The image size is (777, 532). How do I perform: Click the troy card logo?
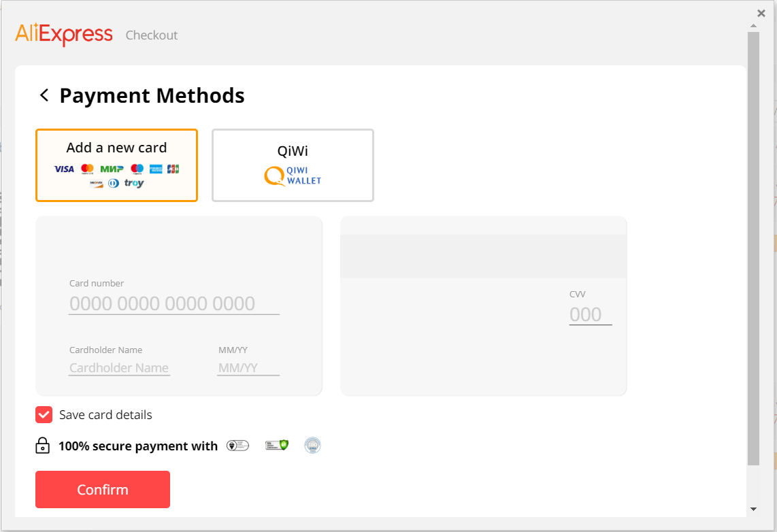pyautogui.click(x=134, y=183)
